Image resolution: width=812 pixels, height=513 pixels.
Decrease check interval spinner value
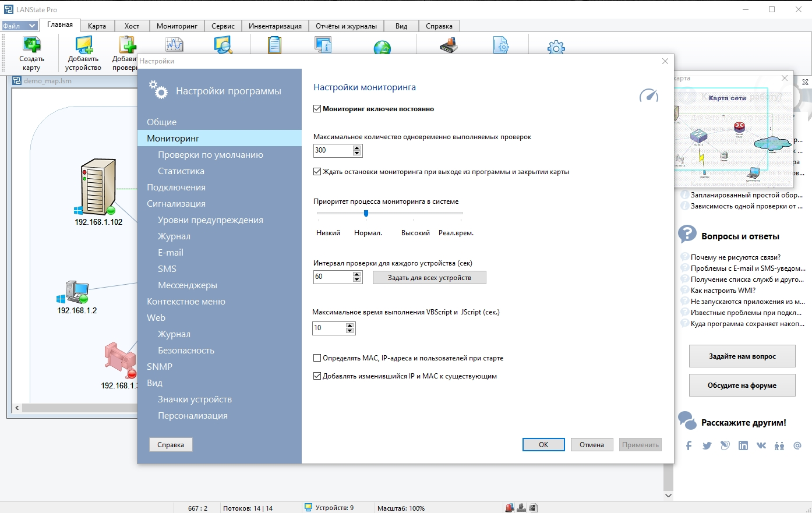tap(357, 280)
